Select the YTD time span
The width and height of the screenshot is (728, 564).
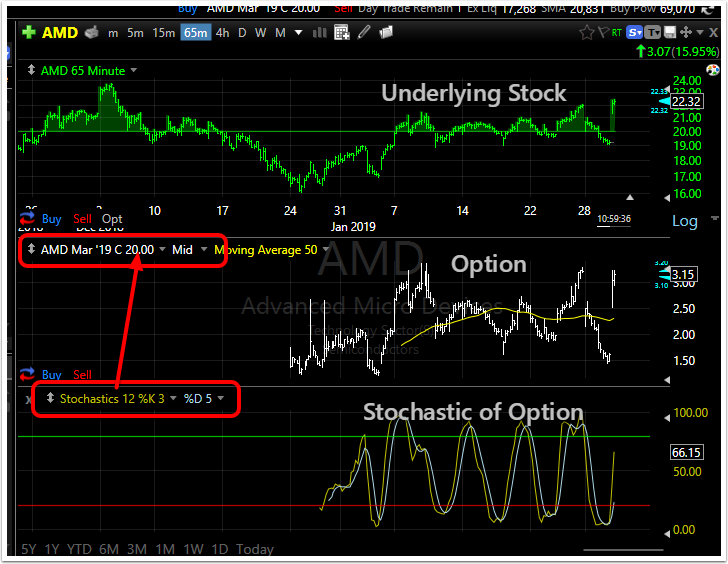79,549
